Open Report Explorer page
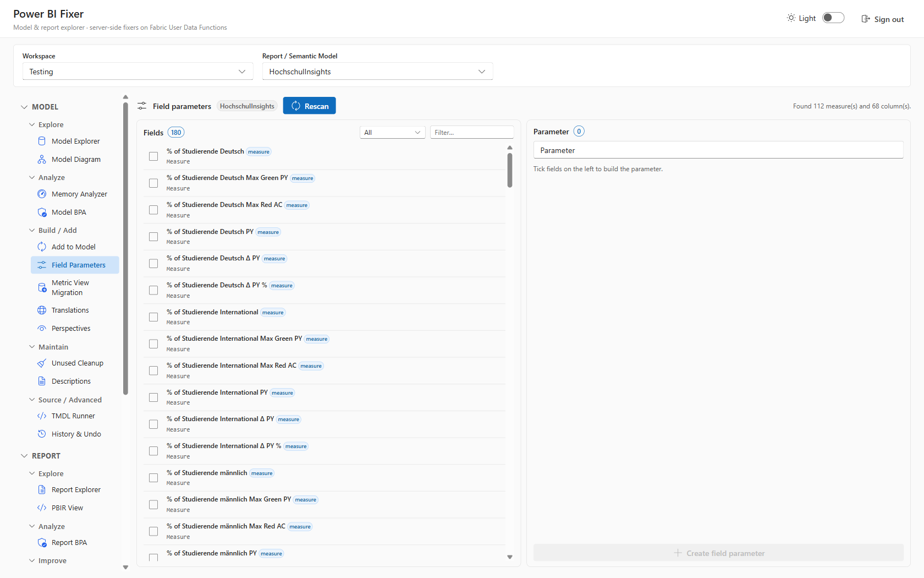Screen dimensions: 924x578 tap(75, 489)
